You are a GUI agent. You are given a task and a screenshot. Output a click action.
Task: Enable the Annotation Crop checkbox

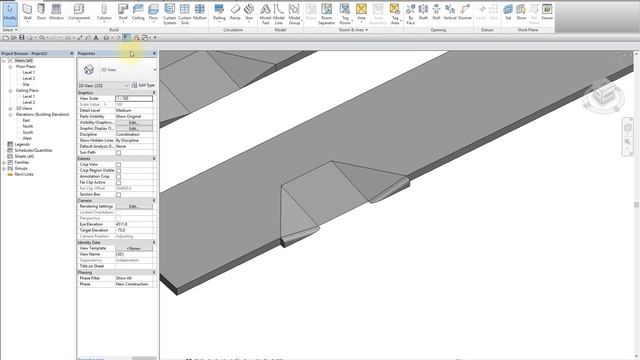(118, 177)
